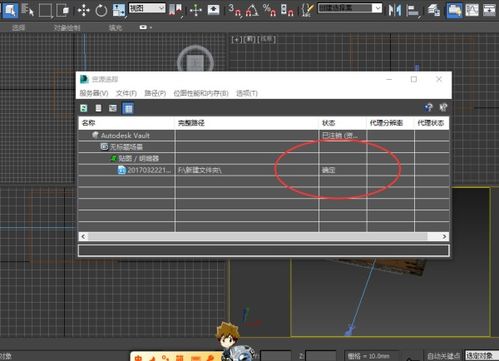Screen dimensions: 499x361
Task: Click the 中 IME language toolbar icon
Action: click(x=138, y=358)
